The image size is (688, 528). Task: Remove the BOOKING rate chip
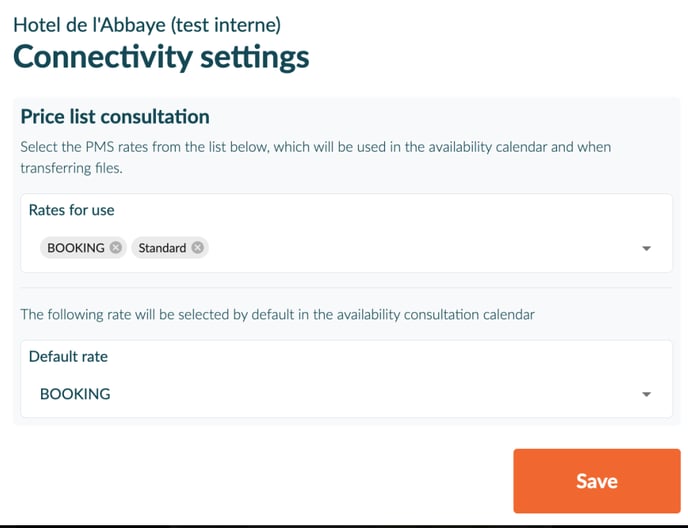(x=116, y=248)
